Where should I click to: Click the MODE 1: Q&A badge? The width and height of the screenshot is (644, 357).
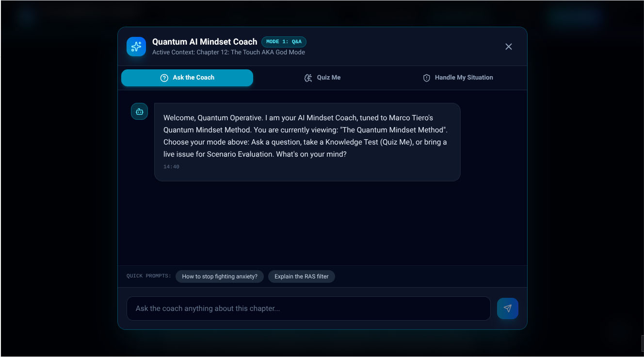click(x=284, y=42)
